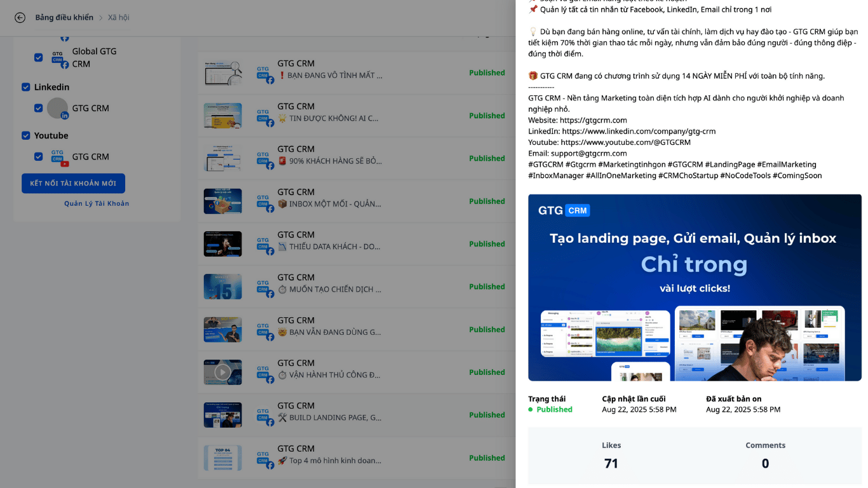Click the Global GTG CRM Facebook account icon
868x488 pixels.
[x=58, y=58]
